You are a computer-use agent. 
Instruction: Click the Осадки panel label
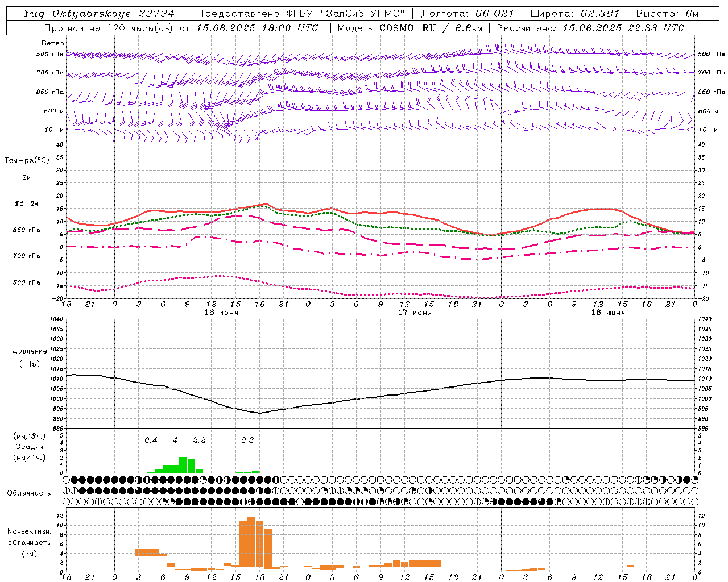[x=29, y=447]
